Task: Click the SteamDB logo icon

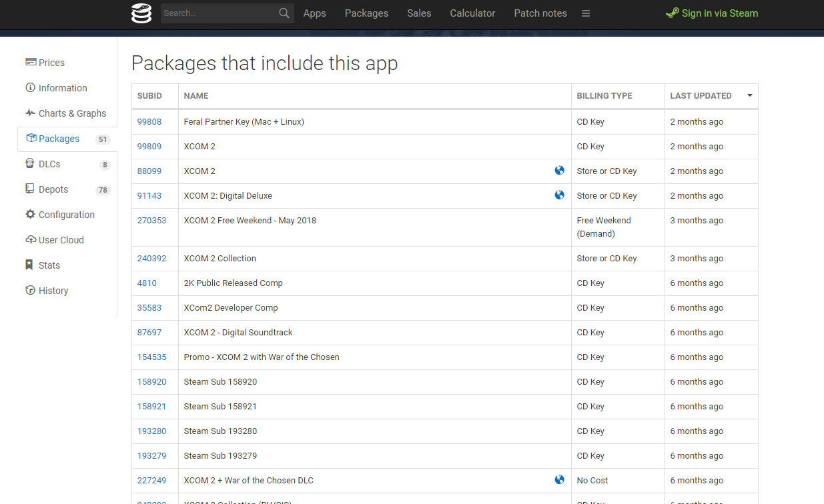Action: pos(141,13)
